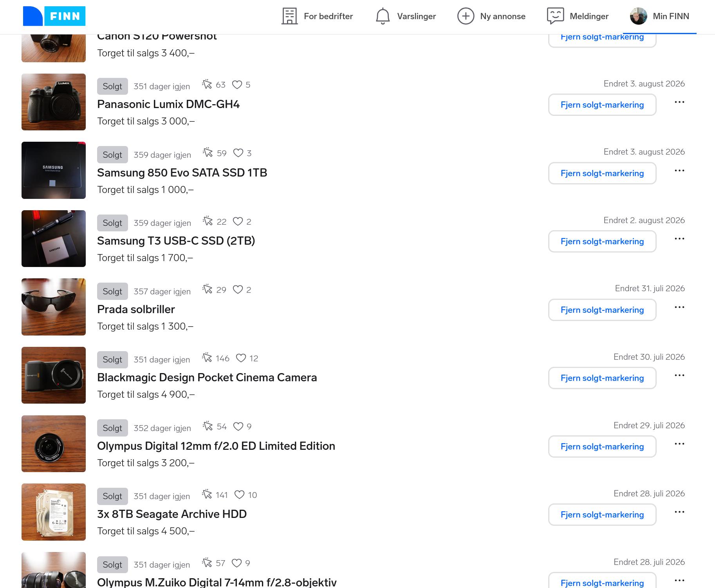
Task: Click the clicks icon on Prada solbriller
Action: pos(207,289)
